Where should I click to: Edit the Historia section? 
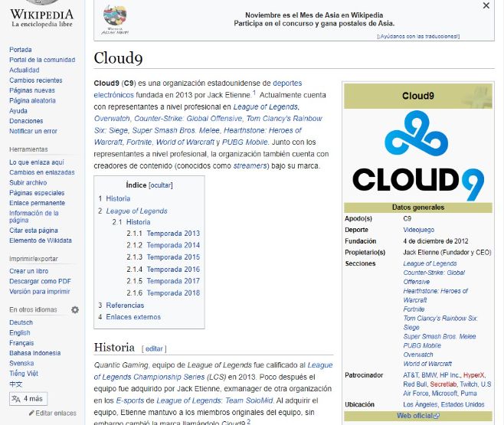154,349
